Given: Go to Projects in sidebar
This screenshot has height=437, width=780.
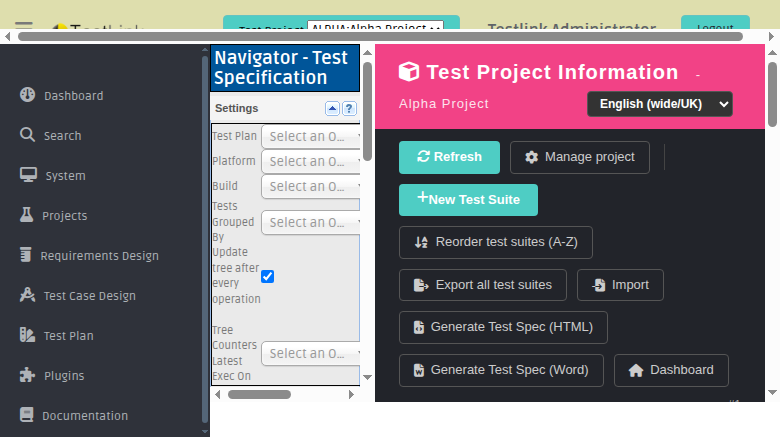Looking at the screenshot, I should point(65,216).
